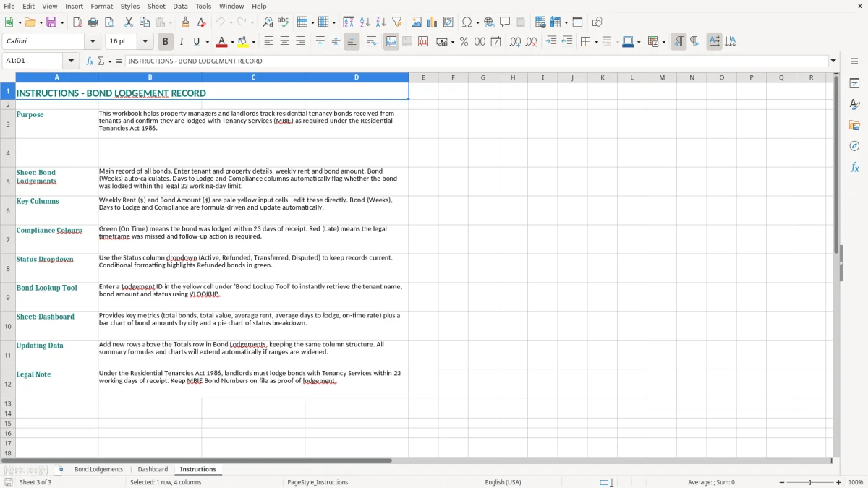Expand the Name Box dropdown arrow

pyautogui.click(x=71, y=61)
